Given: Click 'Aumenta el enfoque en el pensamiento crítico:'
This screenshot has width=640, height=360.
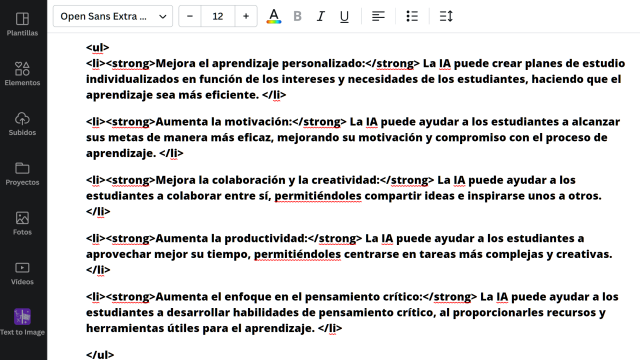Looking at the screenshot, I should tap(289, 297).
